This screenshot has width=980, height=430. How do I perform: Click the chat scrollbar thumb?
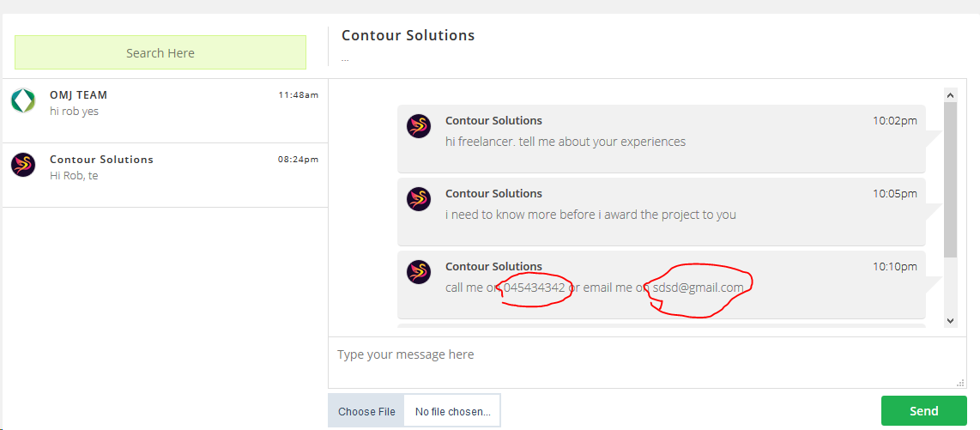(x=950, y=179)
